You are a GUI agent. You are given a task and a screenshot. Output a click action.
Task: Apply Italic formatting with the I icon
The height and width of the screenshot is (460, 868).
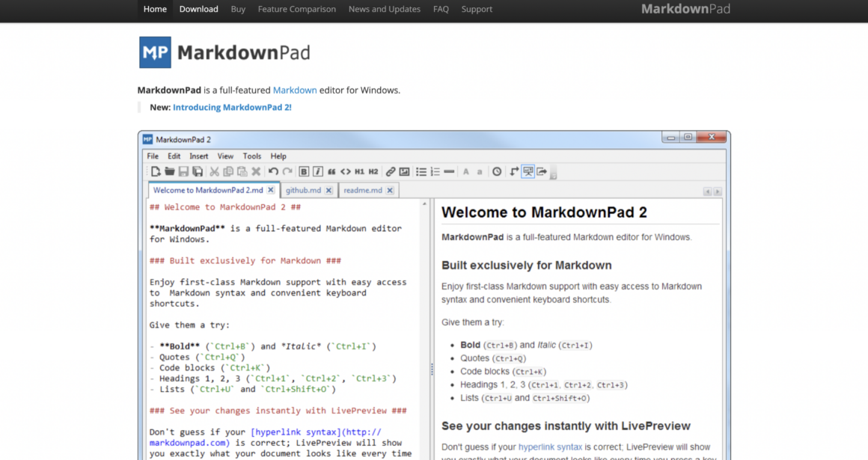click(x=318, y=171)
